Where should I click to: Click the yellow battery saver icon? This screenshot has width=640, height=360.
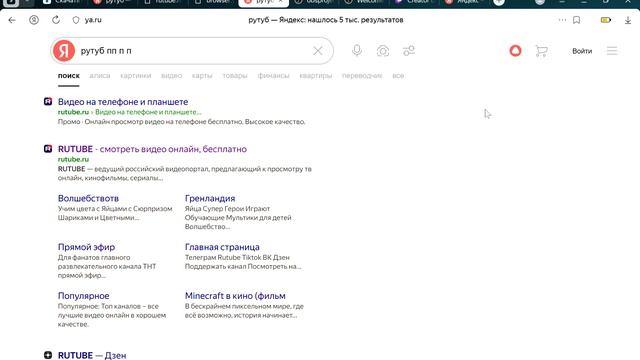606,20
